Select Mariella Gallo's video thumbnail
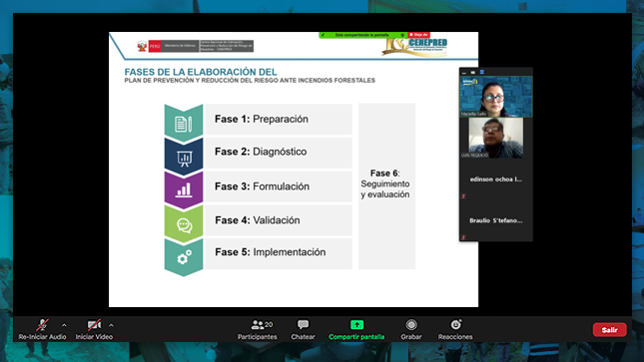The image size is (644, 362). (x=496, y=97)
